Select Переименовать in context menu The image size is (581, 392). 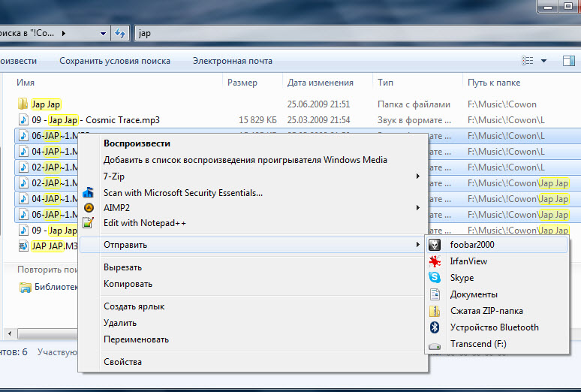(x=136, y=339)
